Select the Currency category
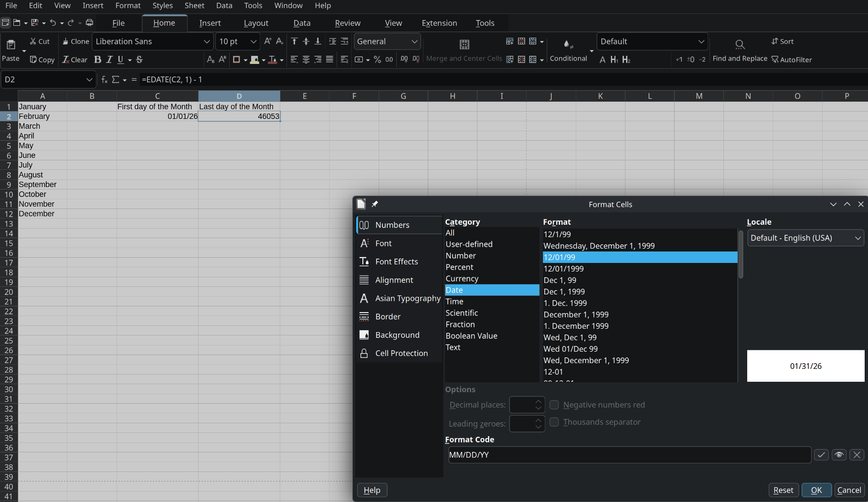Screen dimensions: 868x502 [492, 279]
